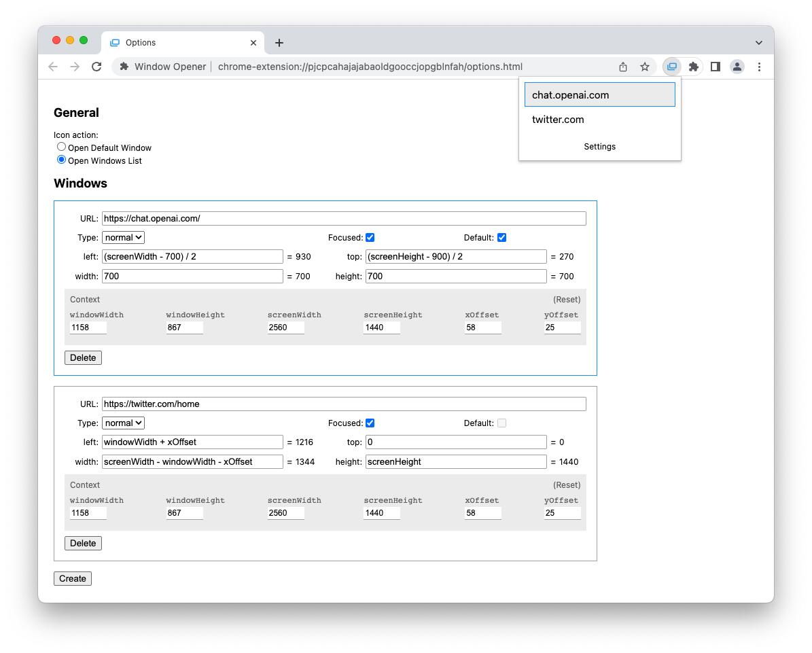Viewport: 812px width, 653px height.
Task: Open a new browser tab
Action: [x=279, y=43]
